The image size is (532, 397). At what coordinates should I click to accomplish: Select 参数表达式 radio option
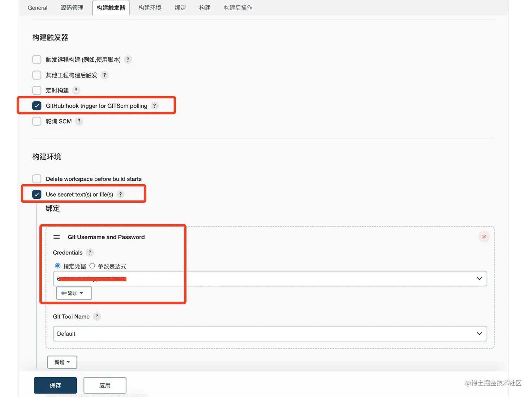click(92, 266)
